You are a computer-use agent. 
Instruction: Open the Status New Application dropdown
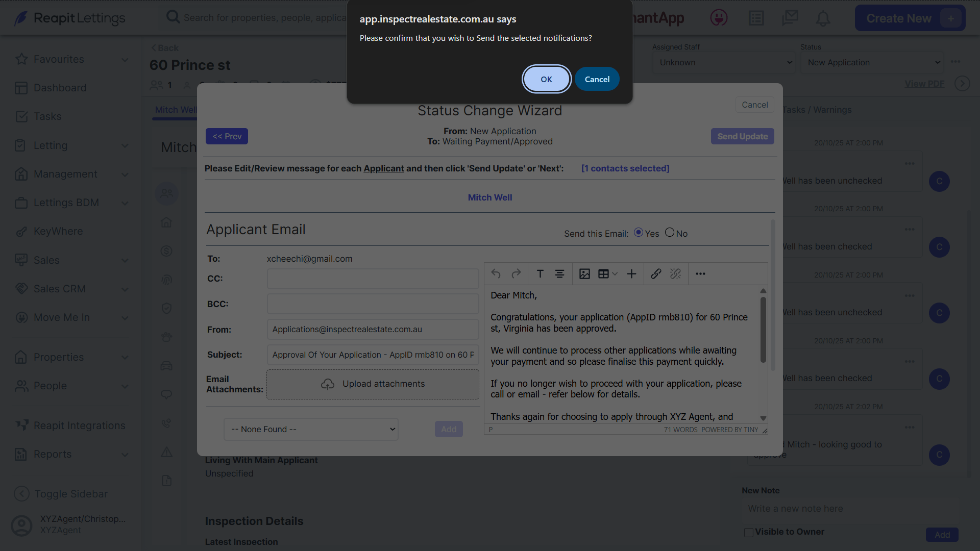[872, 62]
